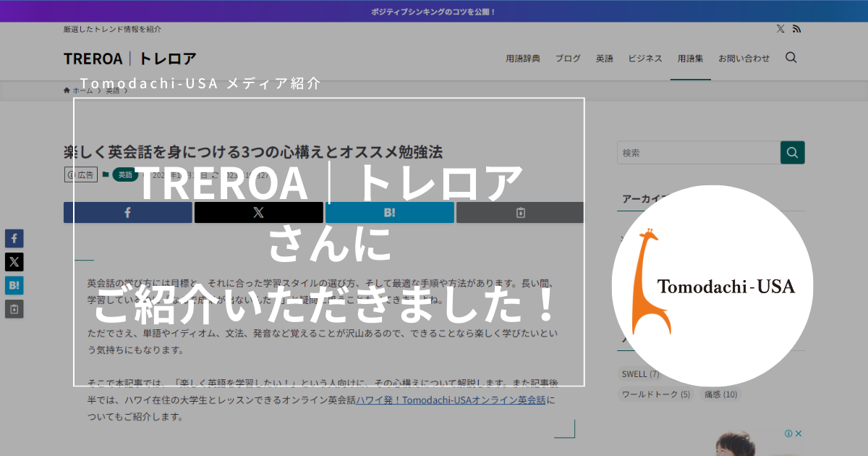Viewport: 868px width, 456px height.
Task: Open ビジネス in the navigation menu
Action: pos(645,59)
